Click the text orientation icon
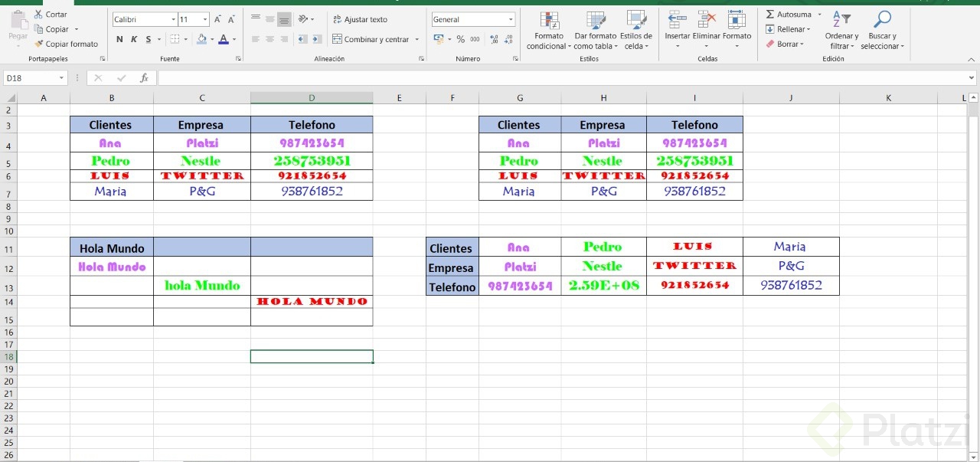The width and height of the screenshot is (980, 462). pyautogui.click(x=303, y=19)
